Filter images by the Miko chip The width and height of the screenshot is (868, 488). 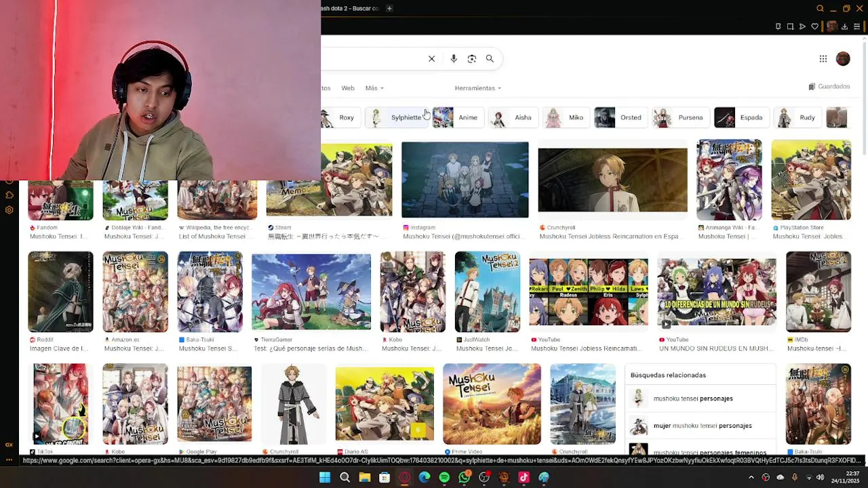tap(566, 117)
